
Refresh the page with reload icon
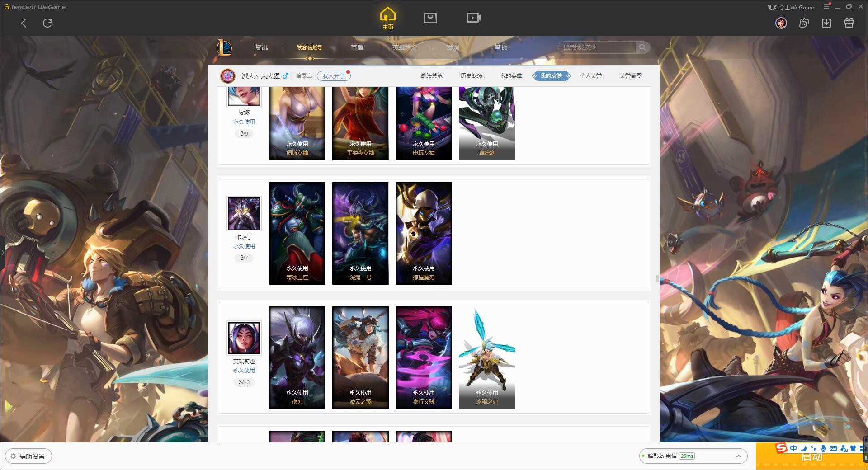tap(47, 23)
